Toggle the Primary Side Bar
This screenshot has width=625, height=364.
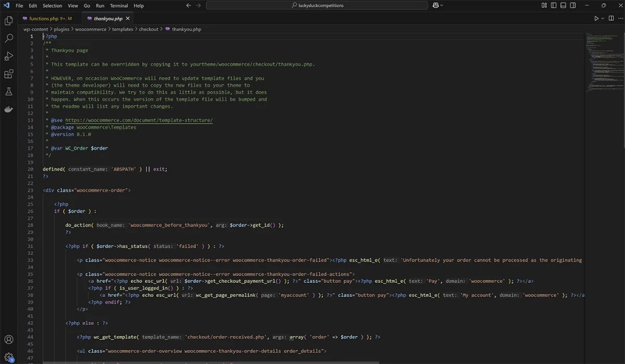coord(554,5)
